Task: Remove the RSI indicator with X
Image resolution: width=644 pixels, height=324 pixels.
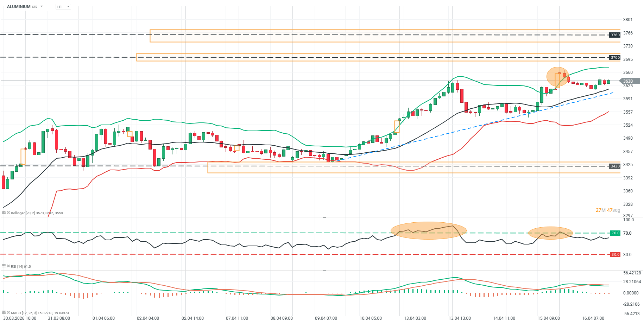Action: [8, 266]
